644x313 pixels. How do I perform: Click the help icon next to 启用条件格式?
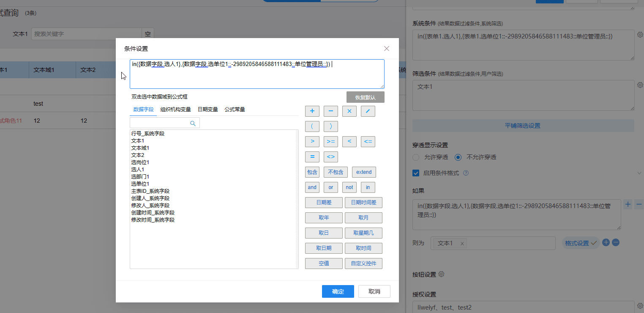coord(466,173)
